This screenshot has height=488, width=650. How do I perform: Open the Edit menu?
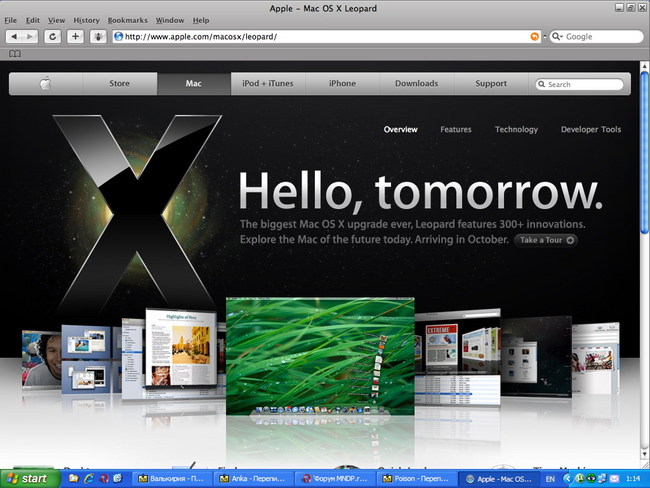point(32,20)
